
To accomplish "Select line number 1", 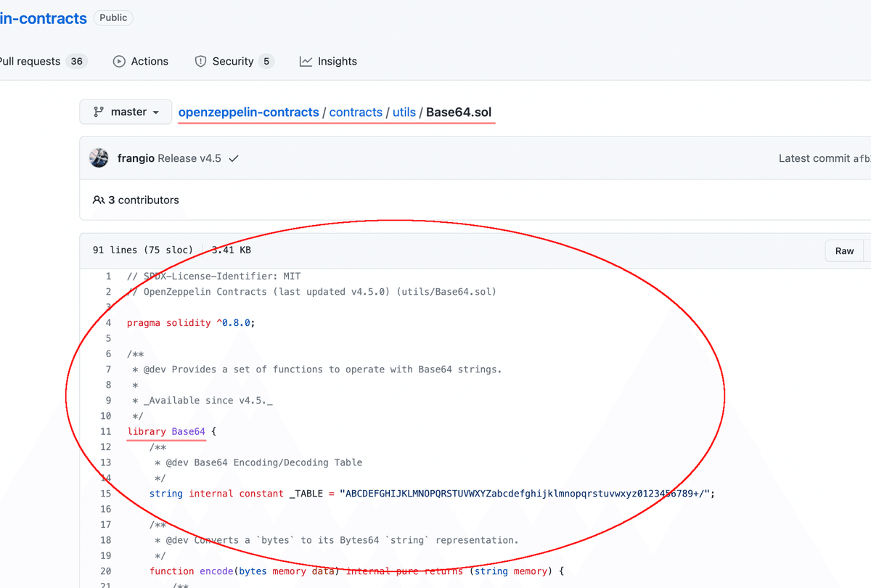I will (x=109, y=277).
